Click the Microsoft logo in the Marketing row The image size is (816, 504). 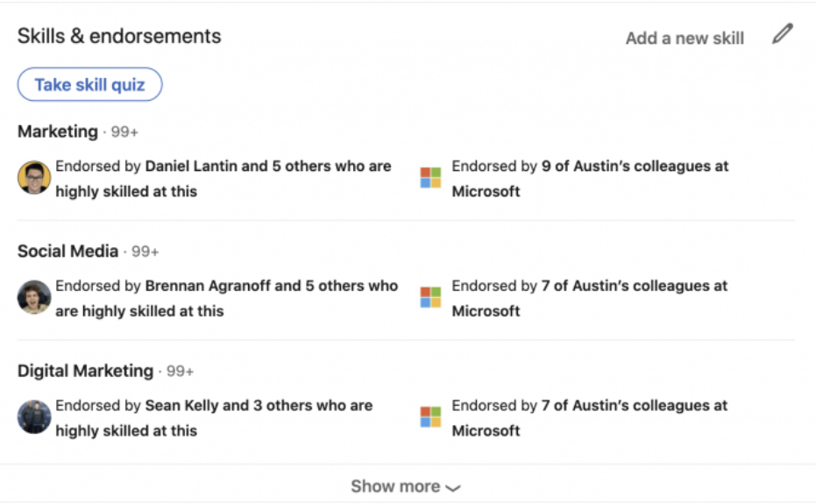point(430,178)
